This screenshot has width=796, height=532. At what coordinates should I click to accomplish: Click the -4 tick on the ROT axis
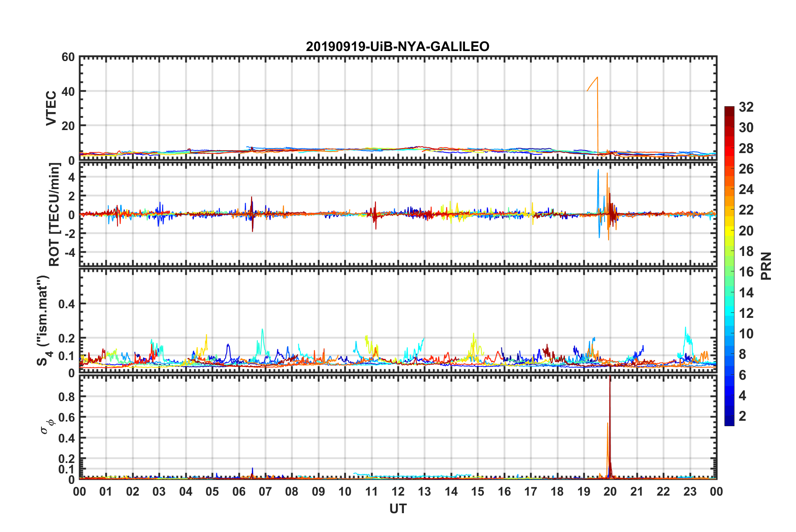pos(69,252)
